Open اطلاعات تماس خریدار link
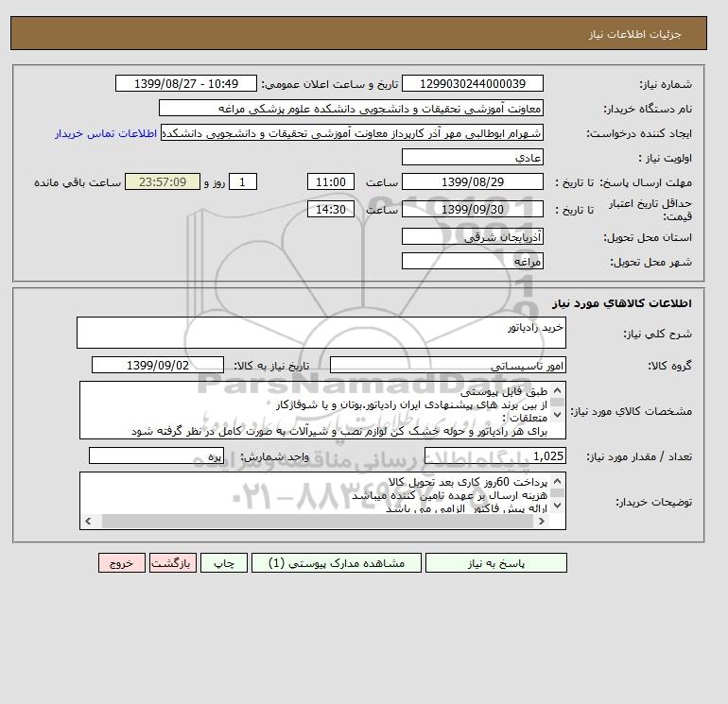The height and width of the screenshot is (704, 728). (106, 133)
